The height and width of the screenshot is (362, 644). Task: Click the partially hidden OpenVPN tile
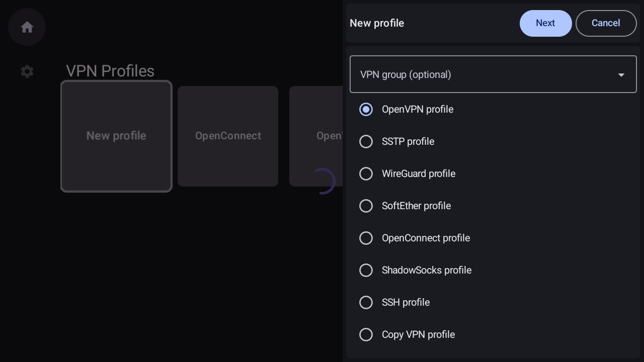click(316, 136)
